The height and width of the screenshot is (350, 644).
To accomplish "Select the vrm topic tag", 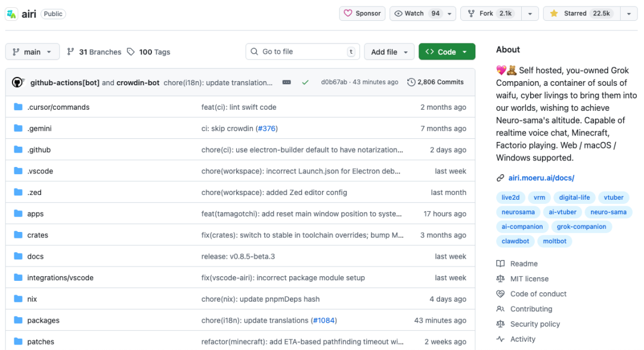I will [x=539, y=197].
